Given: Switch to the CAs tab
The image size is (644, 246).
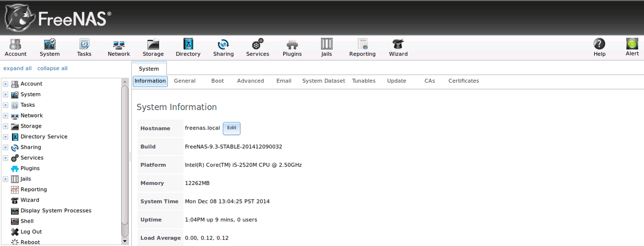Looking at the screenshot, I should [430, 81].
